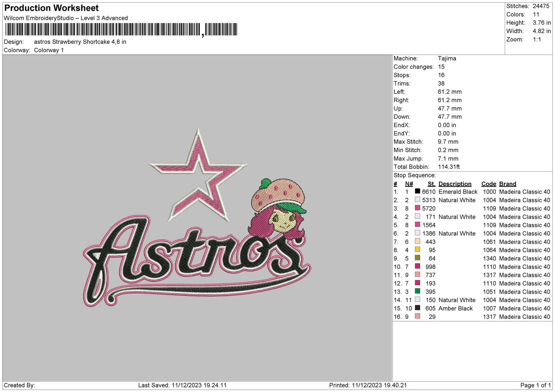This screenshot has width=555, height=392.
Task: Select the thread code '1051'
Action: 489,292
